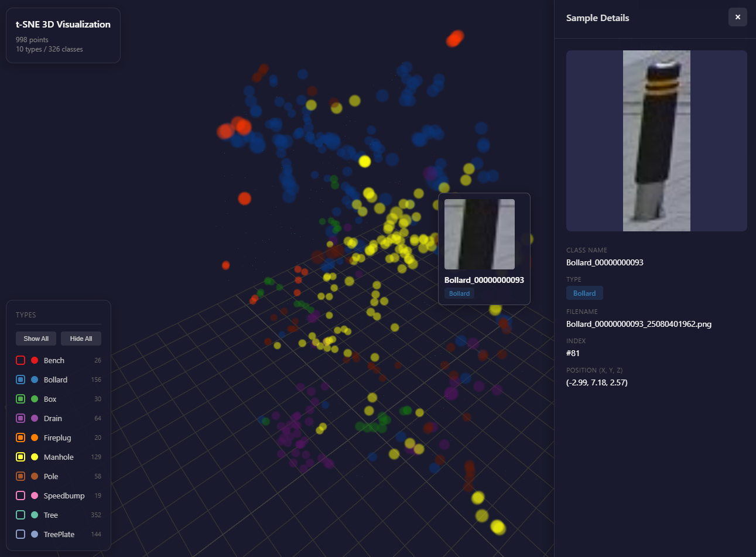
Task: Toggle the Fireplug type checkbox
Action: point(20,438)
